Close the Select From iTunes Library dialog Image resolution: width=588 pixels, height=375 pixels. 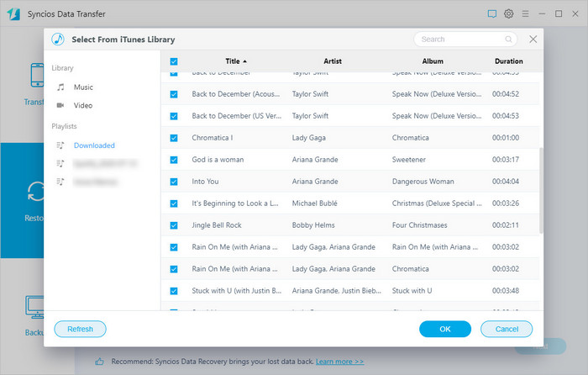point(533,39)
